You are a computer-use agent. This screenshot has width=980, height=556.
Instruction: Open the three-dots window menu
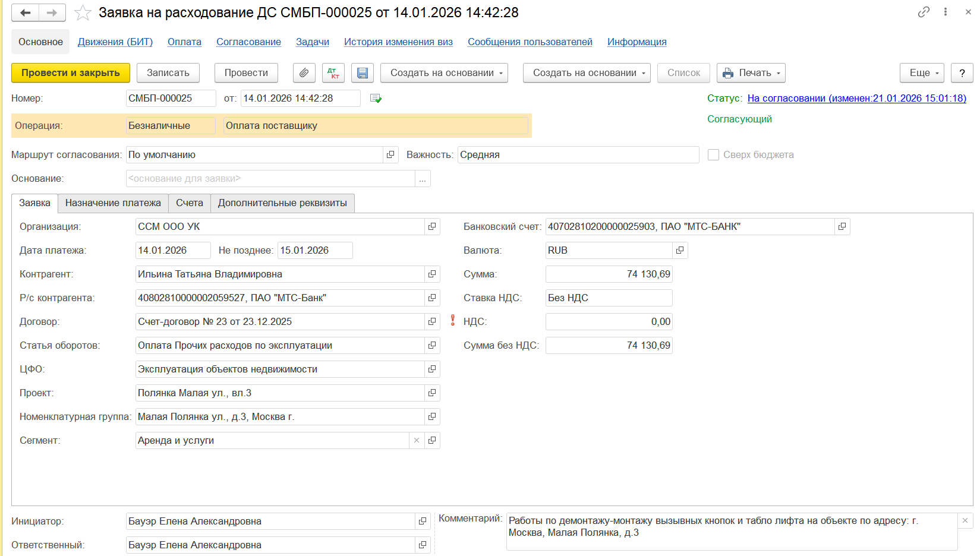point(946,12)
